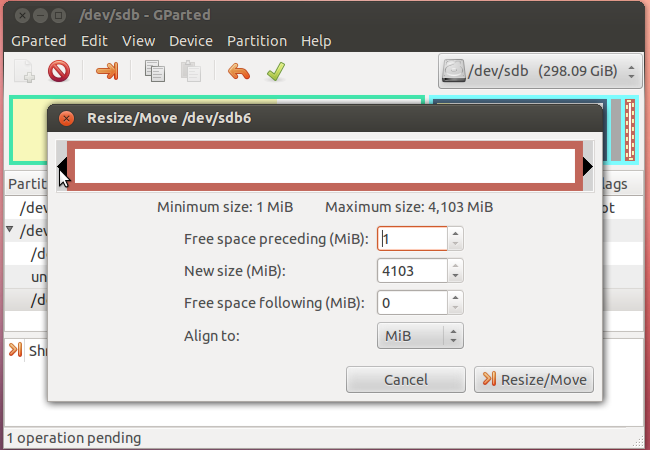
Task: Click the hard disk icon in device selector
Action: [x=454, y=71]
